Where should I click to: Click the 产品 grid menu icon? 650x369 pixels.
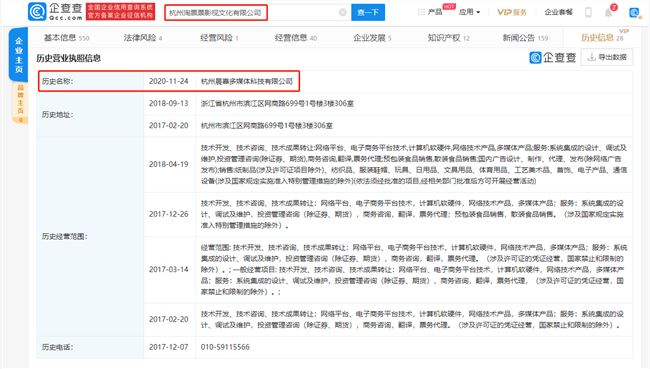point(421,12)
